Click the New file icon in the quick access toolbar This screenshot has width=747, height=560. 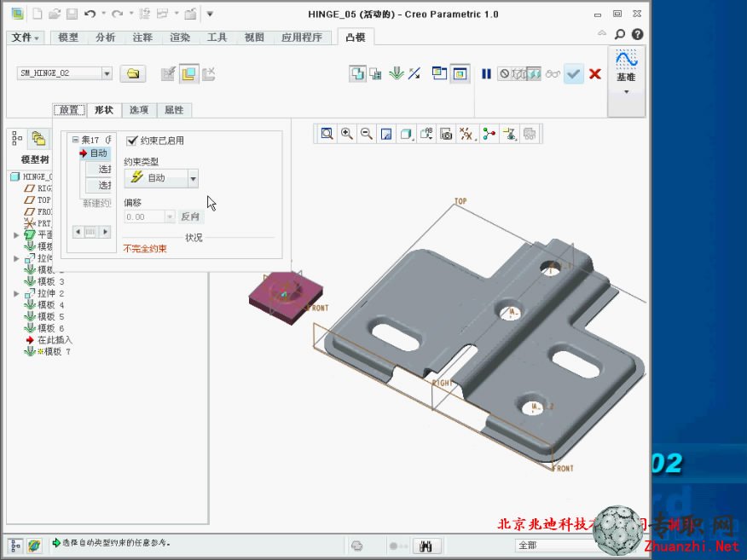point(38,14)
